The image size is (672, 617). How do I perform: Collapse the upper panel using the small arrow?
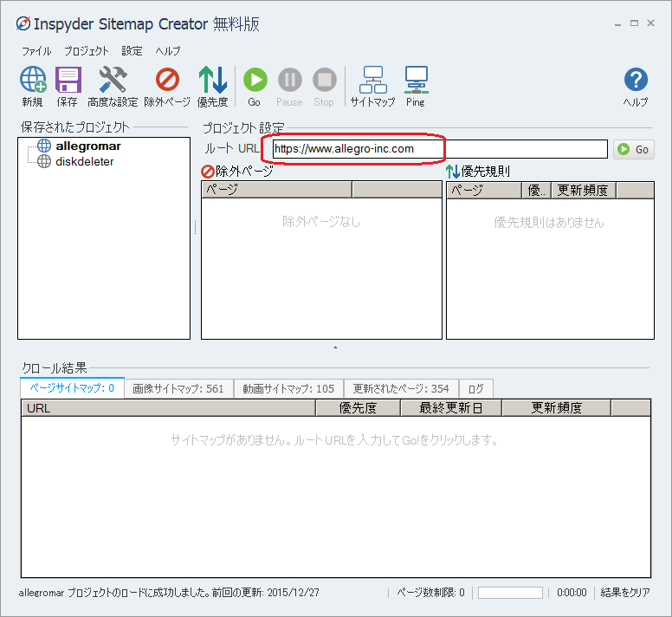pos(336,347)
